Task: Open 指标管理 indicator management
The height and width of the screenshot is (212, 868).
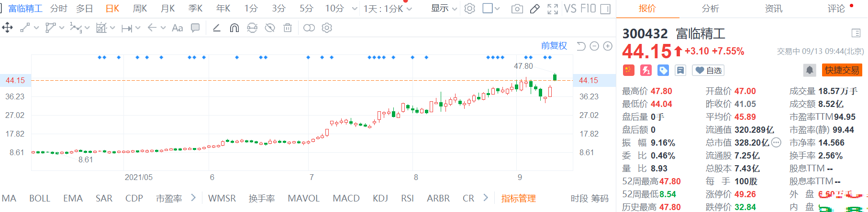Action: pyautogui.click(x=518, y=198)
